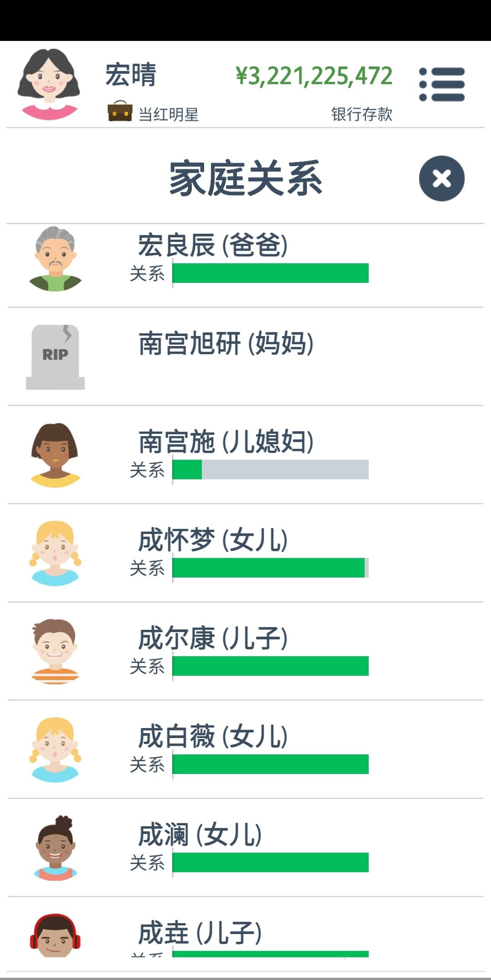The width and height of the screenshot is (491, 980).
Task: Open the hamburger list menu icon
Action: coord(441,84)
